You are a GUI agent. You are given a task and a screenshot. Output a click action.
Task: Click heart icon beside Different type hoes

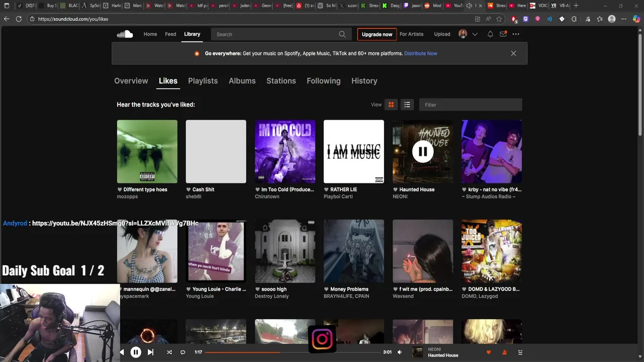(x=120, y=190)
